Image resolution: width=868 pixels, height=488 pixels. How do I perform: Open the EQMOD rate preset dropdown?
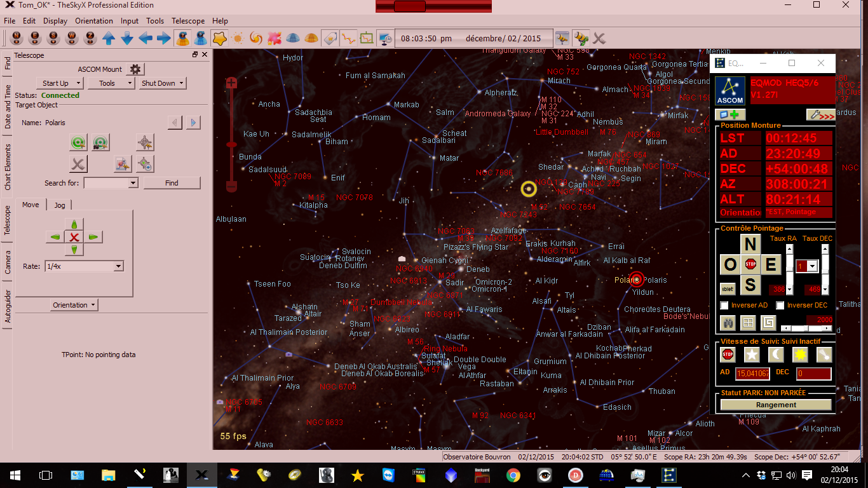811,266
